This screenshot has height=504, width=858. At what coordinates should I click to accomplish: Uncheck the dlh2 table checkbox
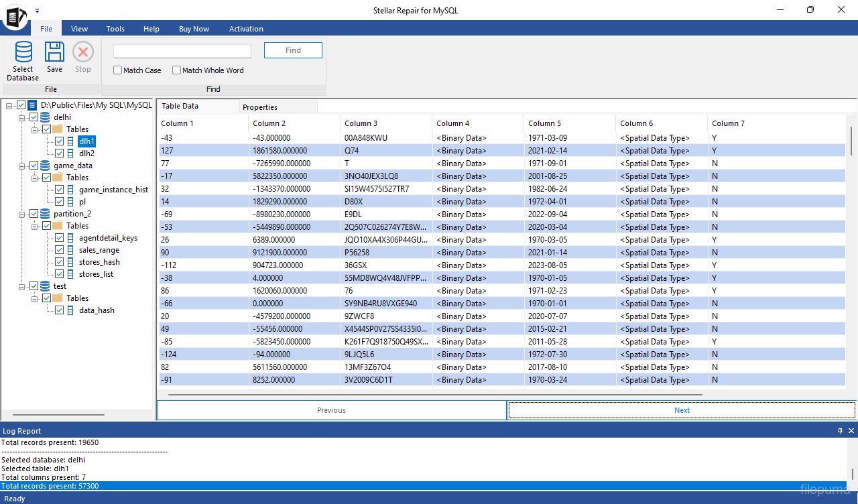coord(59,153)
